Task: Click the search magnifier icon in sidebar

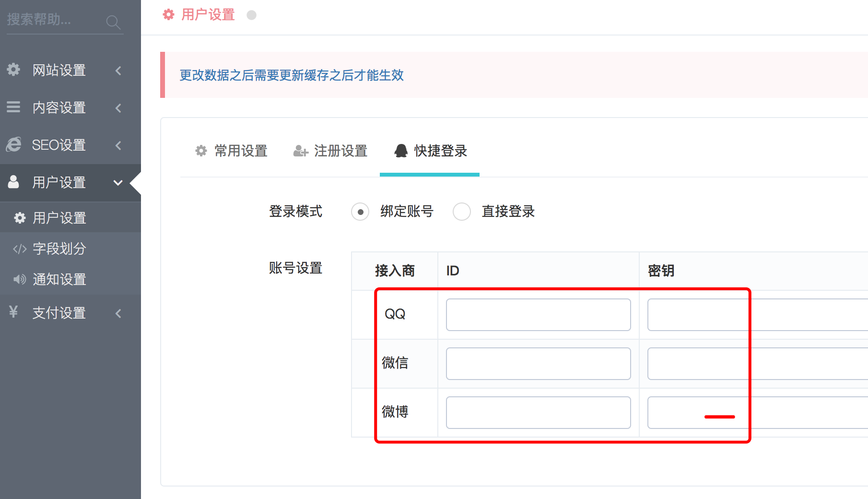Action: tap(113, 22)
